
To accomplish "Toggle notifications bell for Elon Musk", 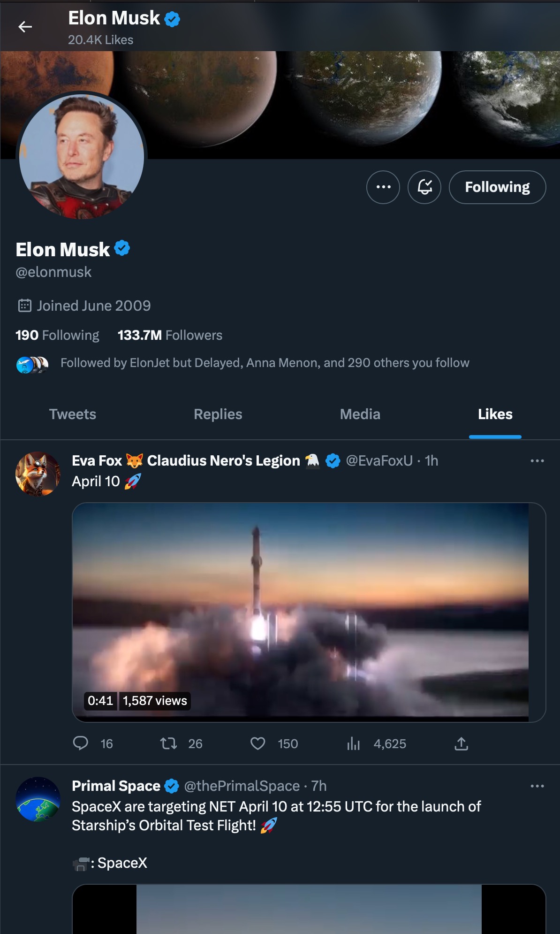I will pos(424,187).
